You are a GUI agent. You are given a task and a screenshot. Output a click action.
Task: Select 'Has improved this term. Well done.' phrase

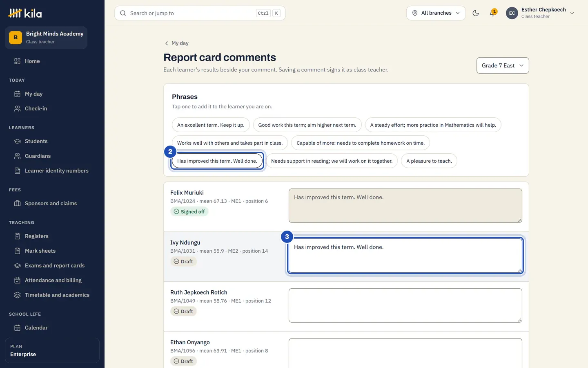(217, 161)
